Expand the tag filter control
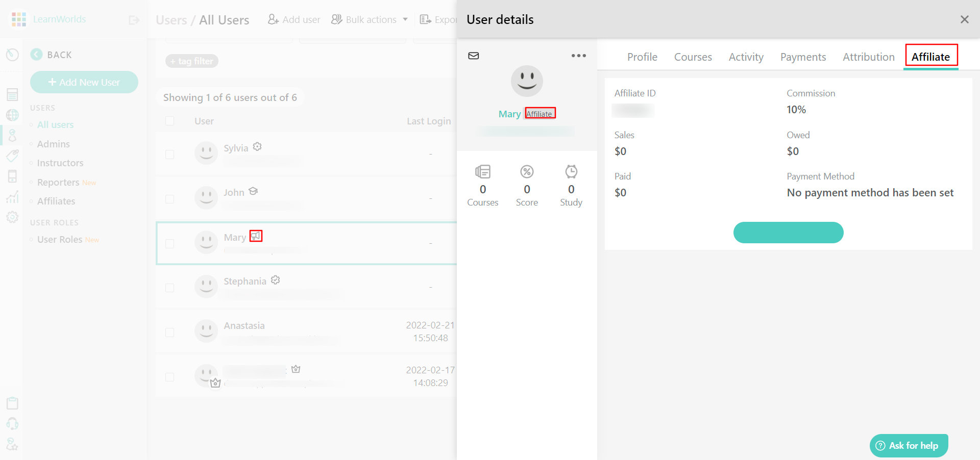Viewport: 980px width, 460px height. 191,61
